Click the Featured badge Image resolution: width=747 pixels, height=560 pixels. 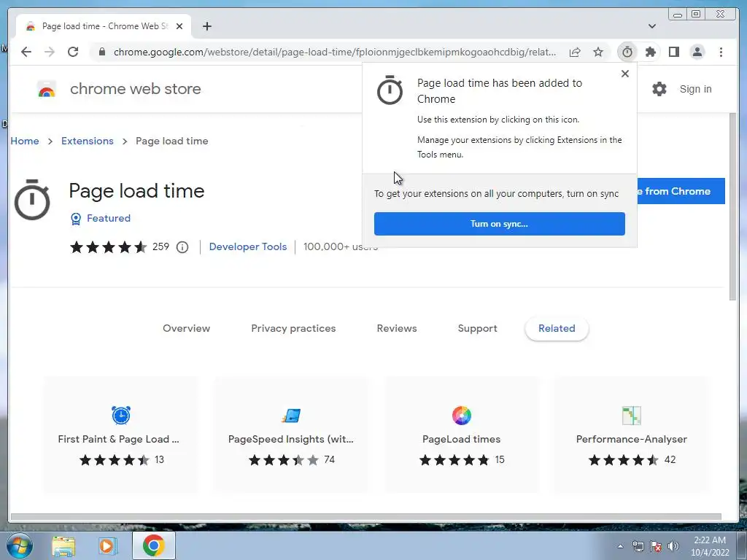pos(101,218)
